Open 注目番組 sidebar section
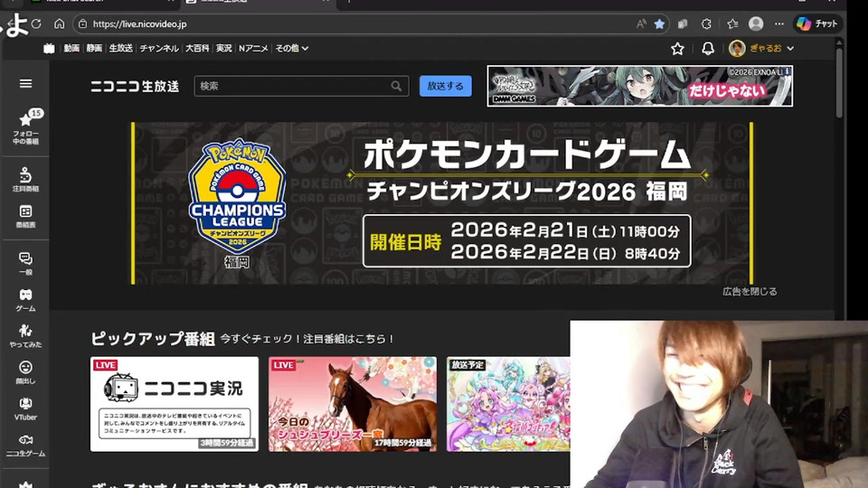 coord(25,180)
